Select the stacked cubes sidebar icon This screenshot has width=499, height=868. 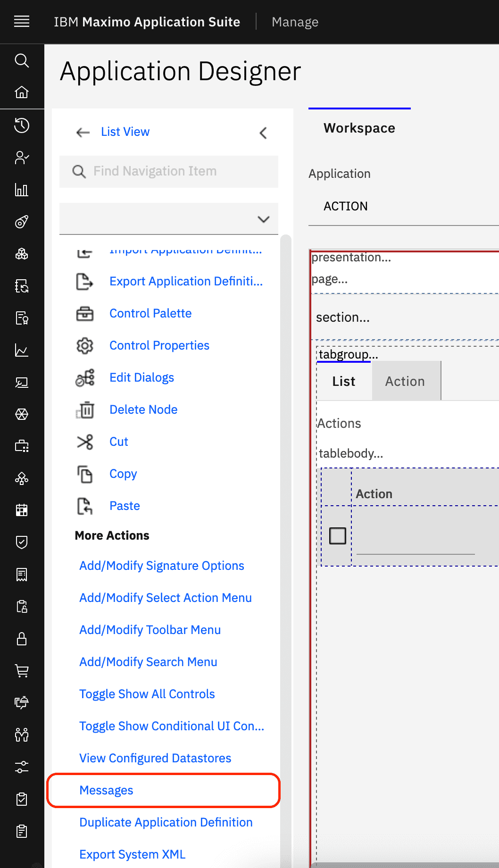[x=22, y=254]
